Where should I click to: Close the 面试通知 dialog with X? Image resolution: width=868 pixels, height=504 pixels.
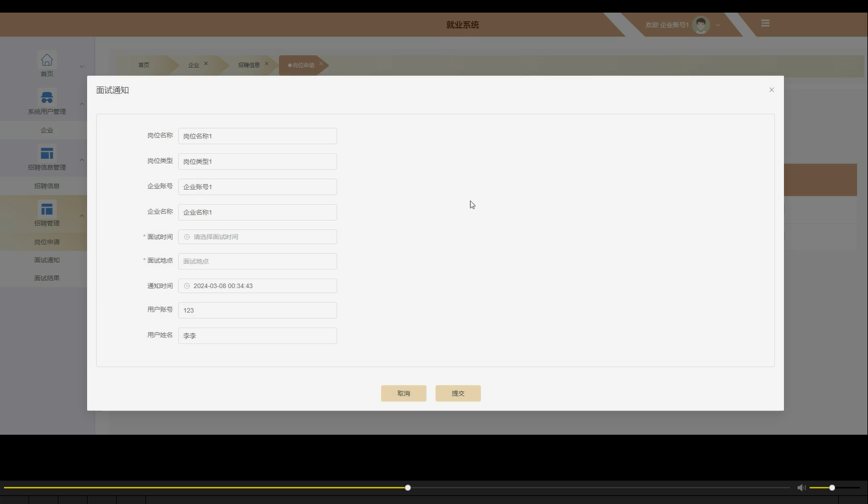click(x=771, y=90)
